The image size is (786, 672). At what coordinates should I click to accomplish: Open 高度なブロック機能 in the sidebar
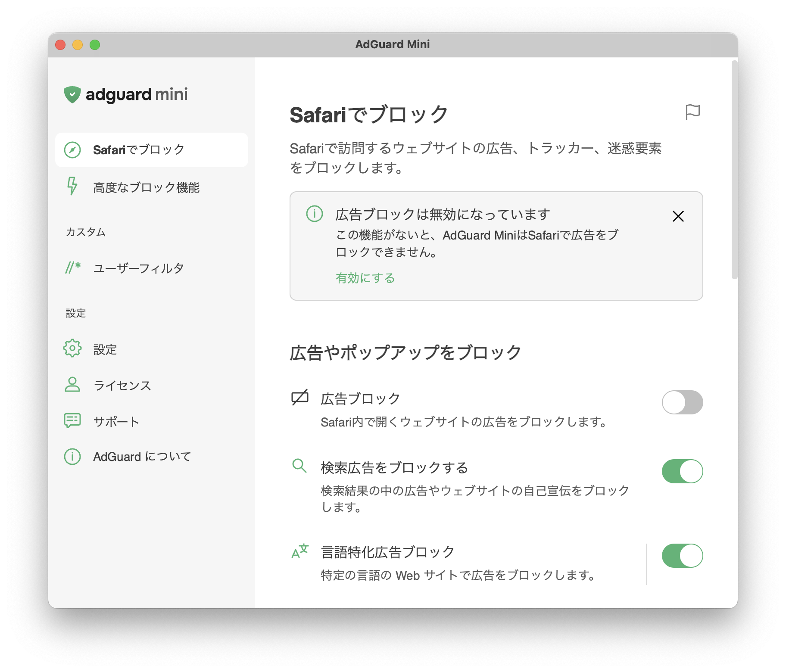pos(152,187)
